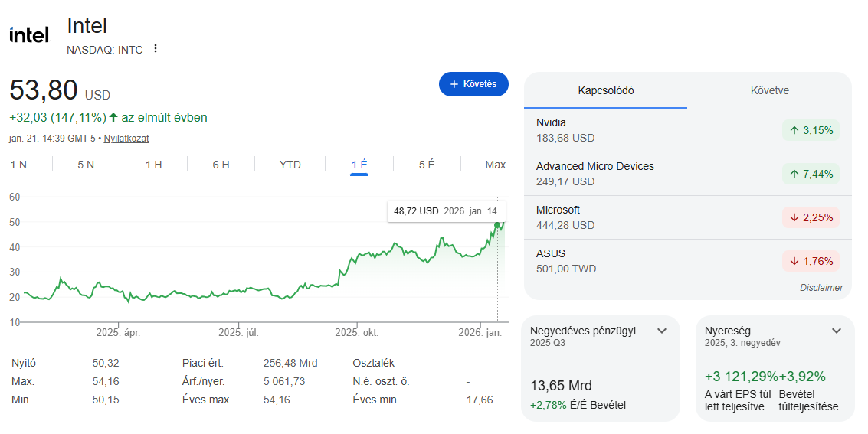Screen dimensions: 868x434
Task: Select the 1 H time range
Action: click(153, 165)
